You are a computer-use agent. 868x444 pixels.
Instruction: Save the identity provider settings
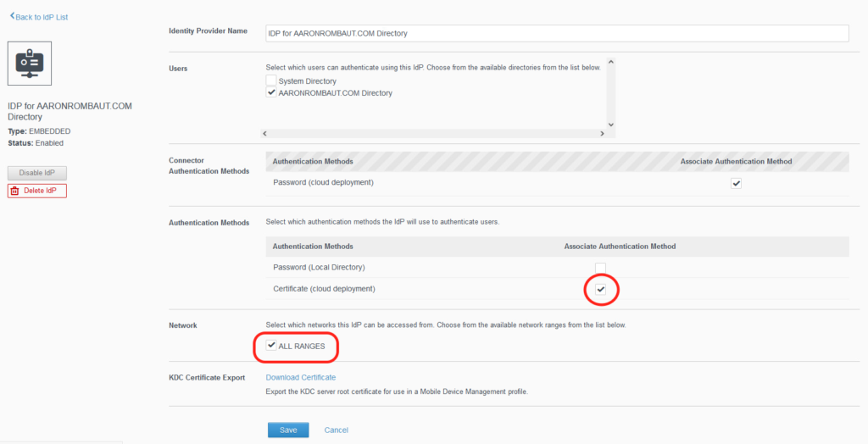[x=288, y=430]
